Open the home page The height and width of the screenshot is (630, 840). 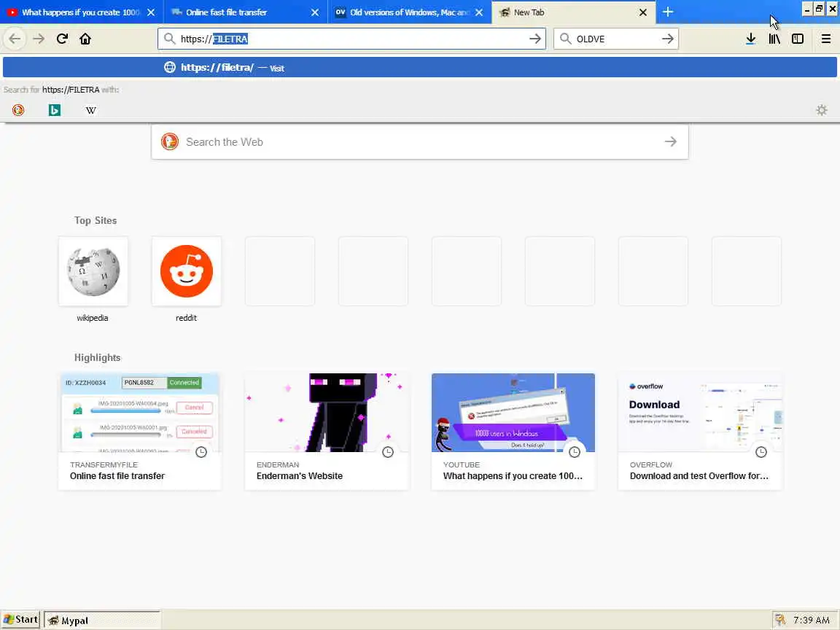coord(85,39)
